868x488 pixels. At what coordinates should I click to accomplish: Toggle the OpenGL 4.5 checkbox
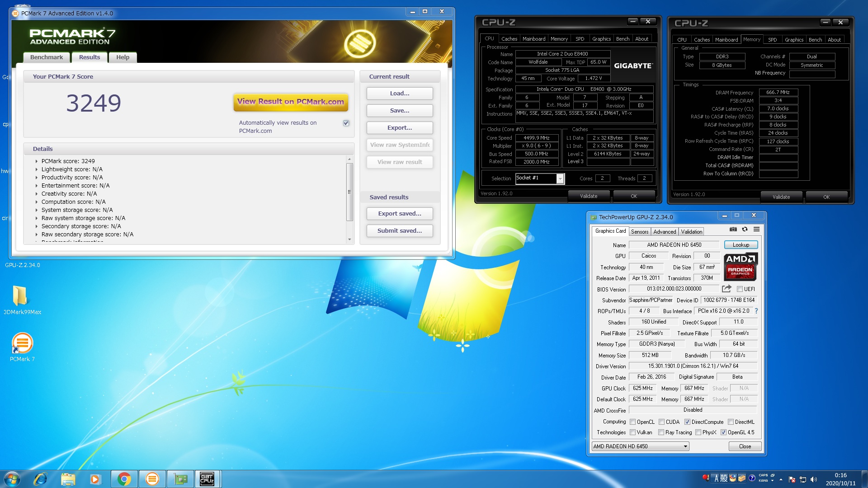(x=723, y=432)
